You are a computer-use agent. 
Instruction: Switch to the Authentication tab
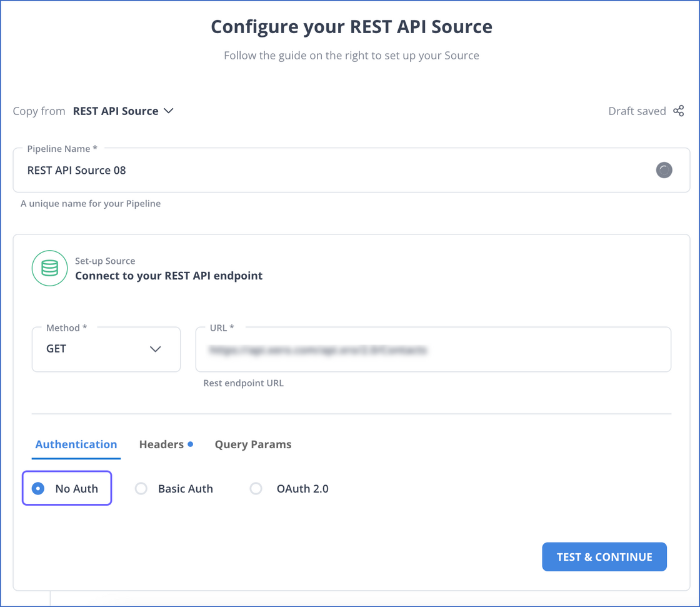(76, 444)
